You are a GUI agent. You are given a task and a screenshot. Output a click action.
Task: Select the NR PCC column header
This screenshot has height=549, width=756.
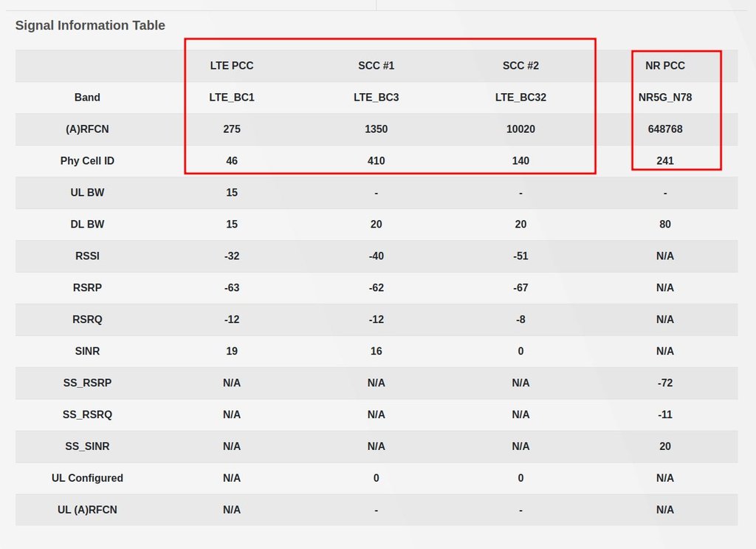click(x=665, y=66)
